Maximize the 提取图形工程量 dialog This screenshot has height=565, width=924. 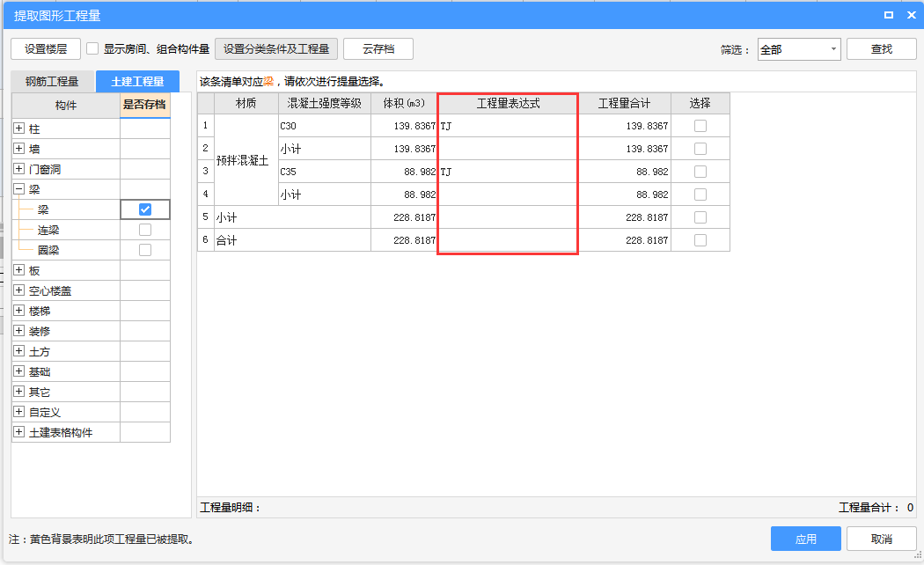coord(889,15)
